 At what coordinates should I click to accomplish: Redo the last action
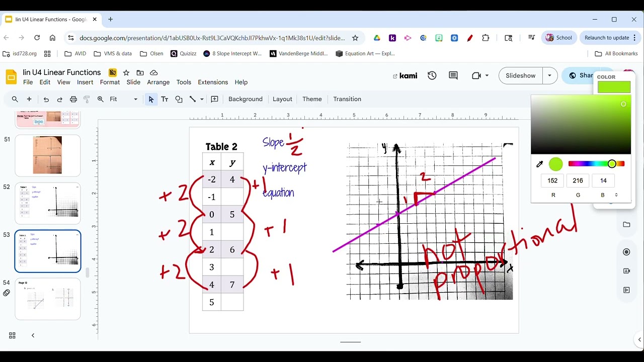point(59,99)
